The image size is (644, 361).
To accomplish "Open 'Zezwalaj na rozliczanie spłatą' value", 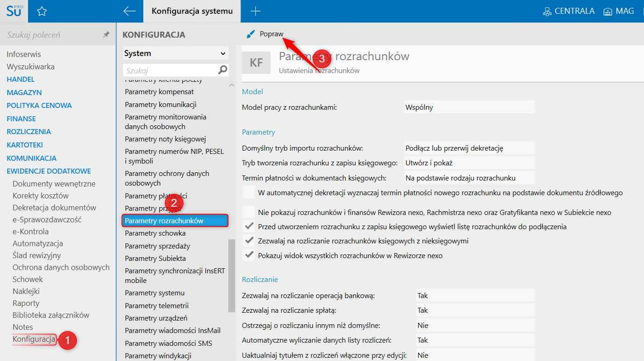I will pos(475,310).
